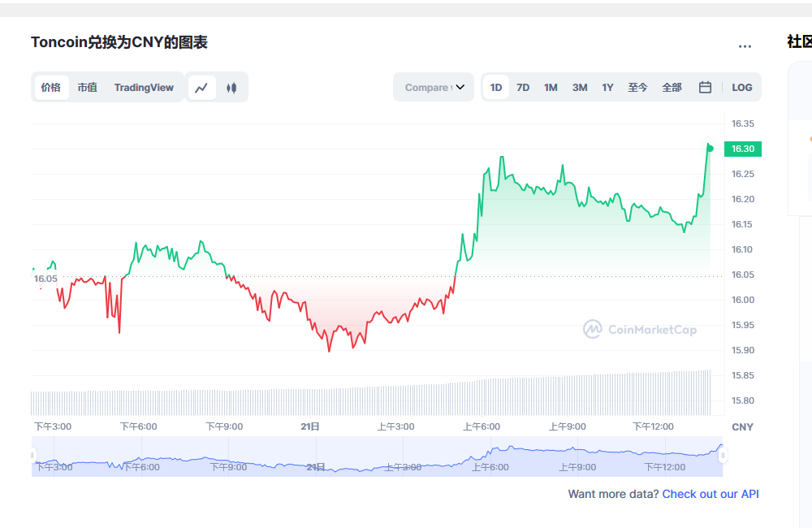Select the 价格 tab
The height and width of the screenshot is (528, 812).
click(51, 88)
